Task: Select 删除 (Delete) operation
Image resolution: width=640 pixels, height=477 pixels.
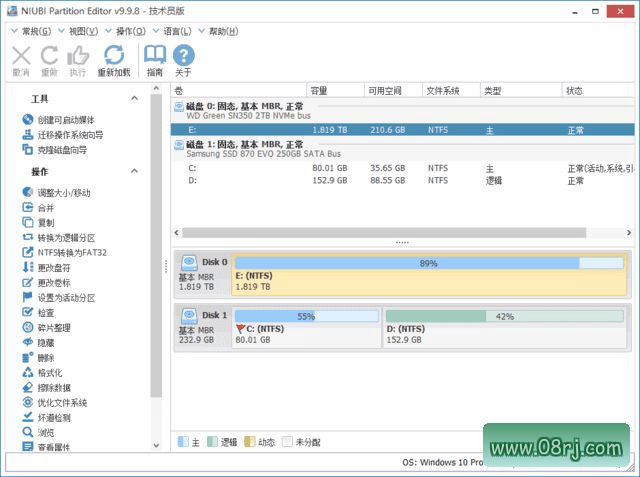Action: pos(38,357)
